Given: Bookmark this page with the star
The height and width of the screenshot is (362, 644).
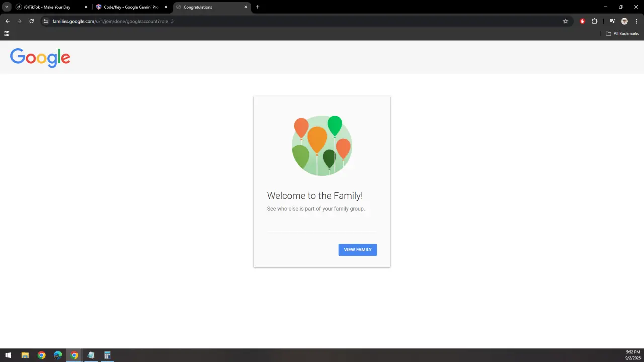Looking at the screenshot, I should coord(566,21).
